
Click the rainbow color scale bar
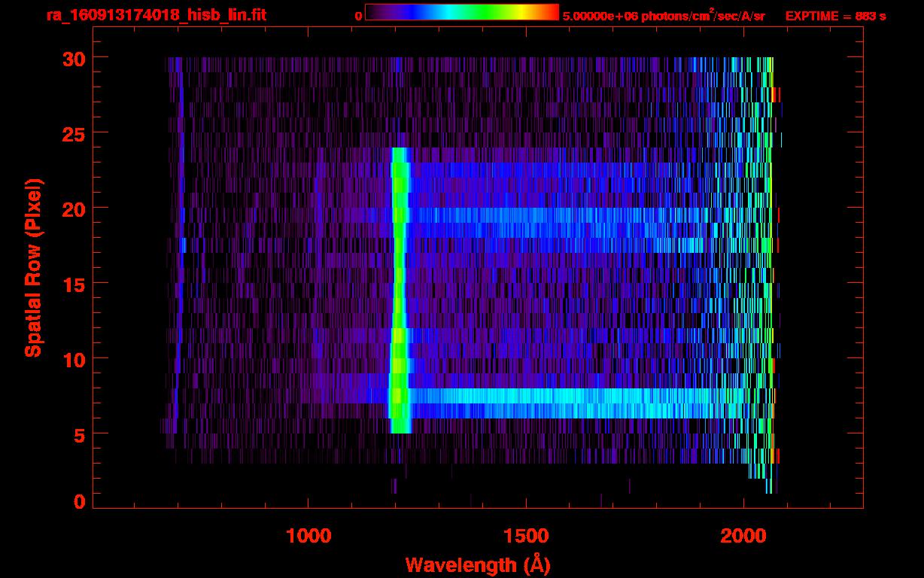(x=462, y=12)
